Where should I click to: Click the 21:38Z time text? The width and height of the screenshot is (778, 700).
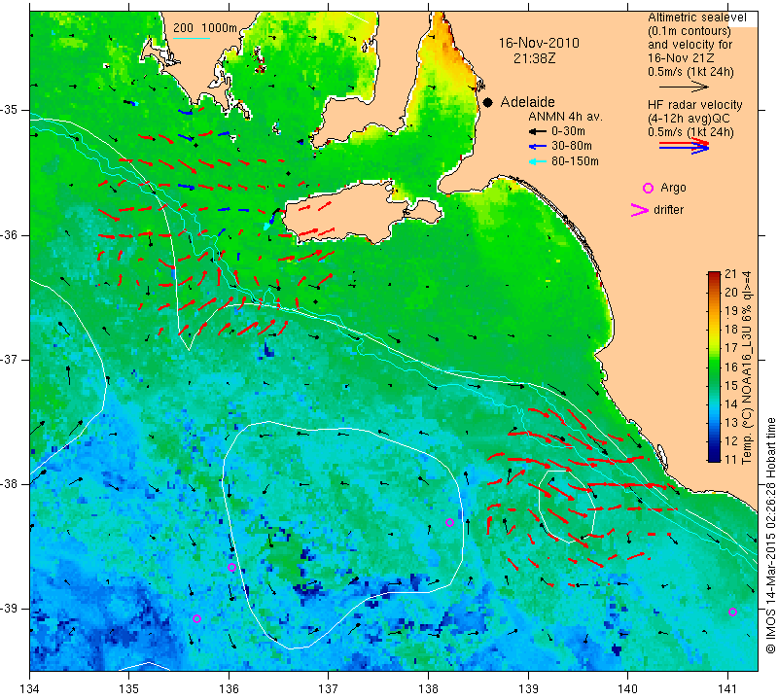click(534, 58)
